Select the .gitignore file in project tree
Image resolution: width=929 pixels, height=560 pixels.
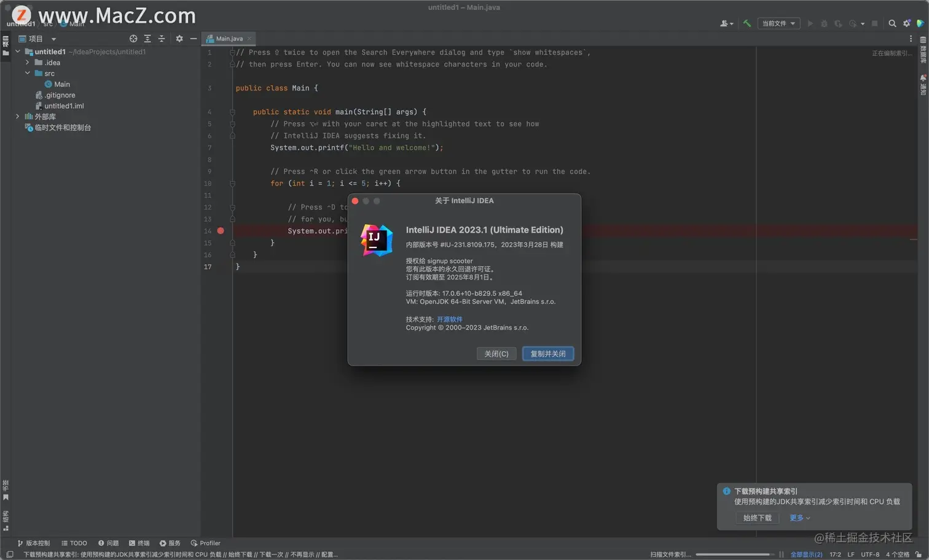pyautogui.click(x=55, y=95)
